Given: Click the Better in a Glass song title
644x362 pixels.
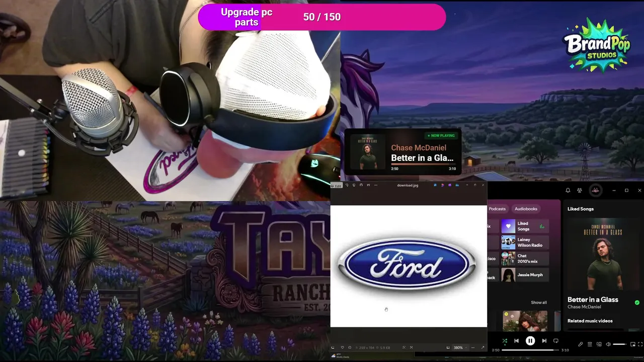Looking at the screenshot, I should coord(593,299).
